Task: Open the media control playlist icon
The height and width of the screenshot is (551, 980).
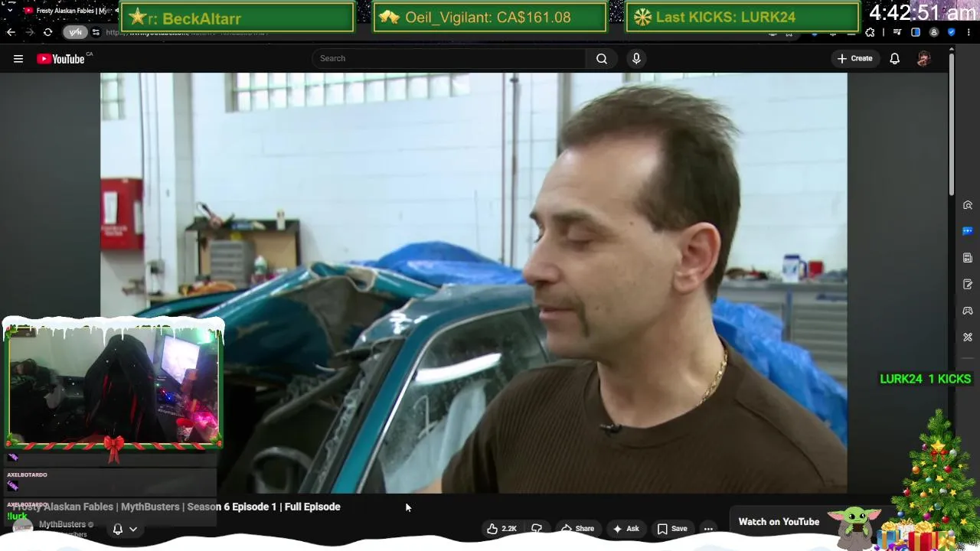Action: pyautogui.click(x=897, y=32)
